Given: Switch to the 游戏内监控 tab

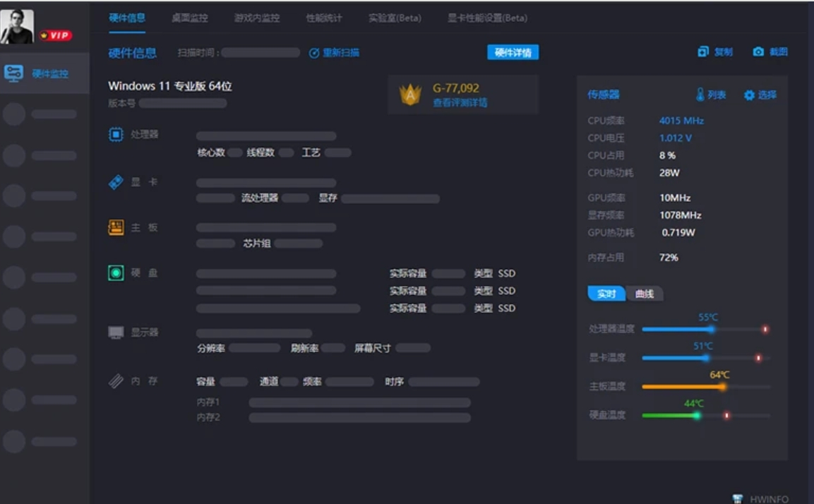Looking at the screenshot, I should tap(257, 18).
